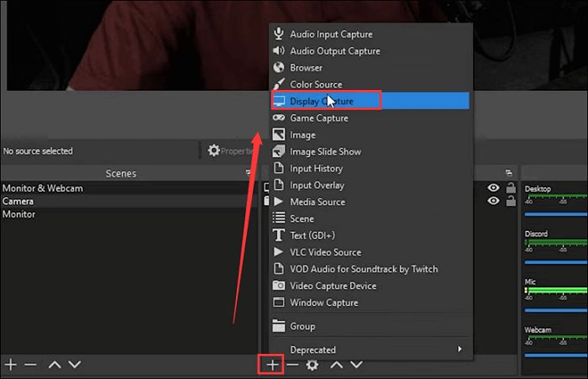Select the Monitor scene in Scenes list
Screen dimensions: 588x379
tap(18, 214)
